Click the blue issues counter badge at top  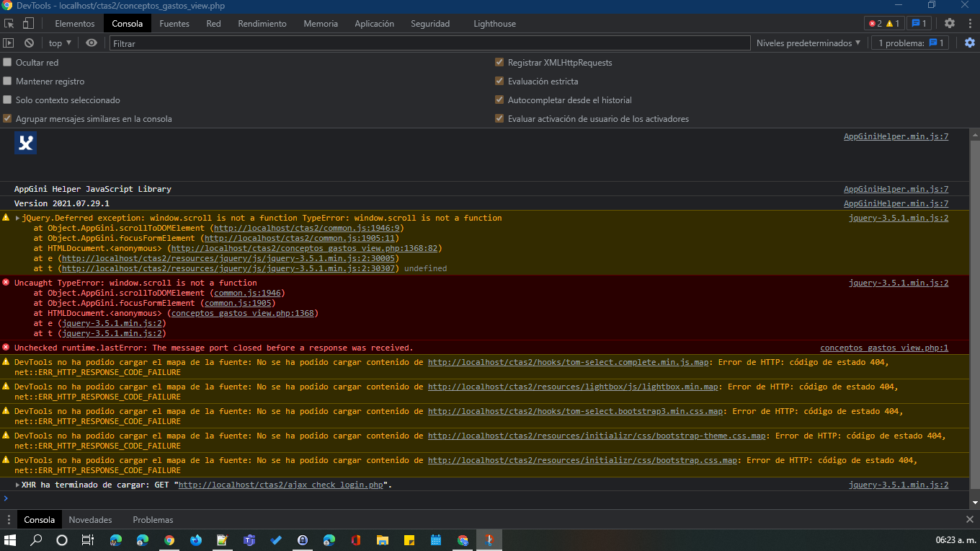(919, 24)
